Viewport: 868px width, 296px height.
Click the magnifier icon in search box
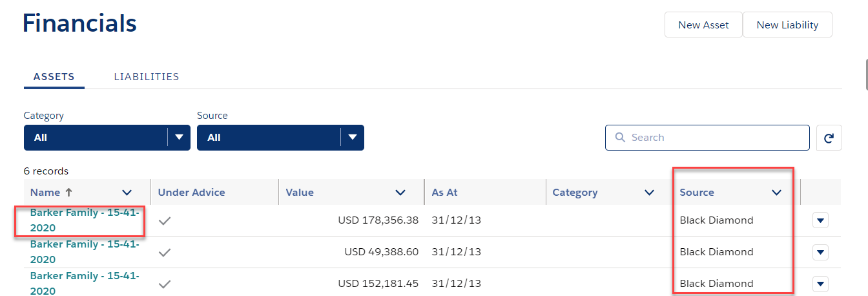click(620, 138)
